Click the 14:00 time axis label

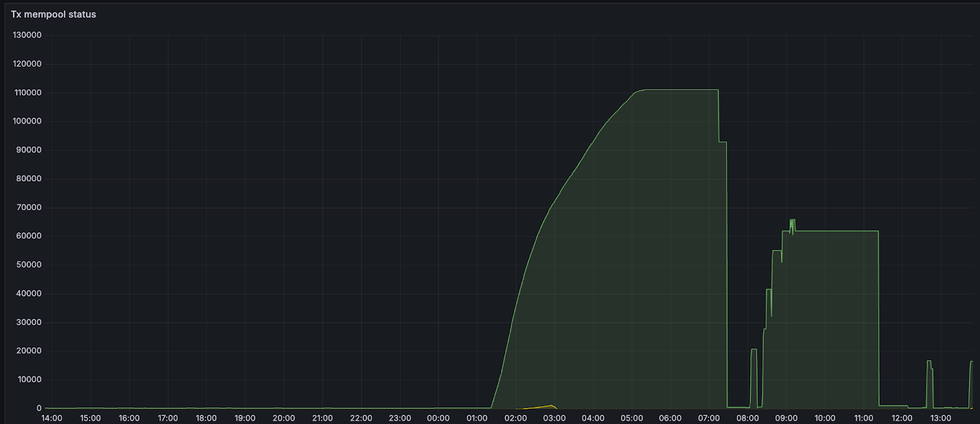tap(51, 418)
